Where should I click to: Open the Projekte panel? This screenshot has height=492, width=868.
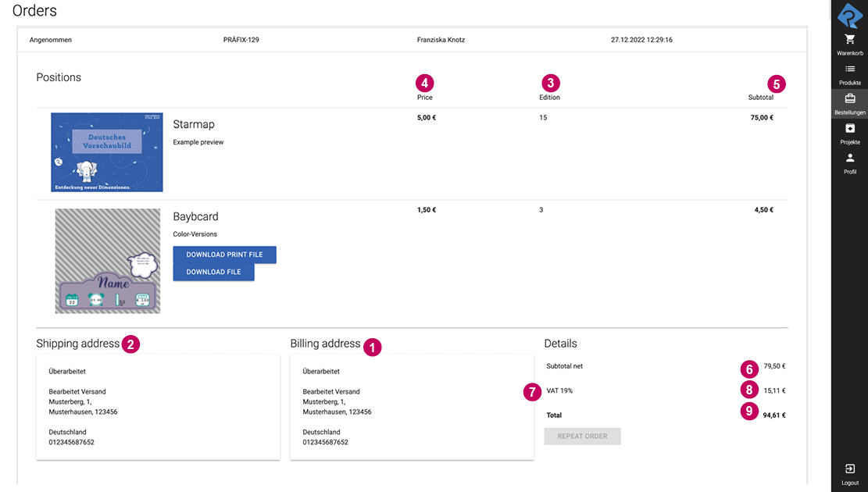point(849,132)
